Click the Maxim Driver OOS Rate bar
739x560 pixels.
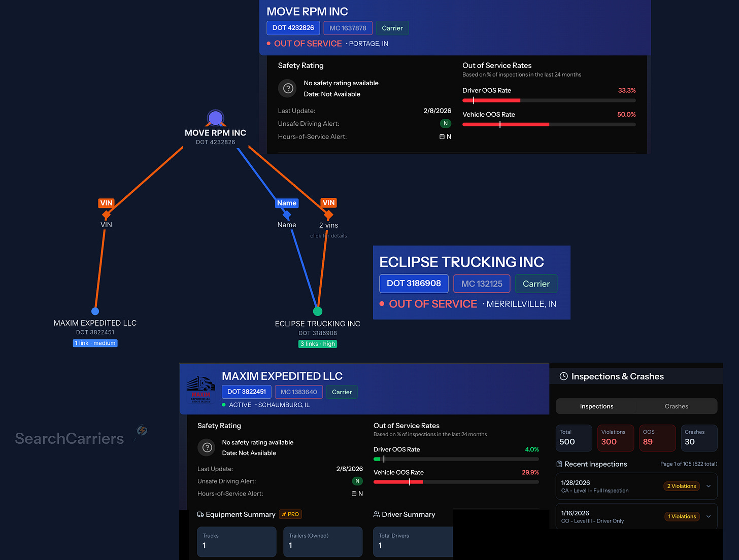[456, 459]
